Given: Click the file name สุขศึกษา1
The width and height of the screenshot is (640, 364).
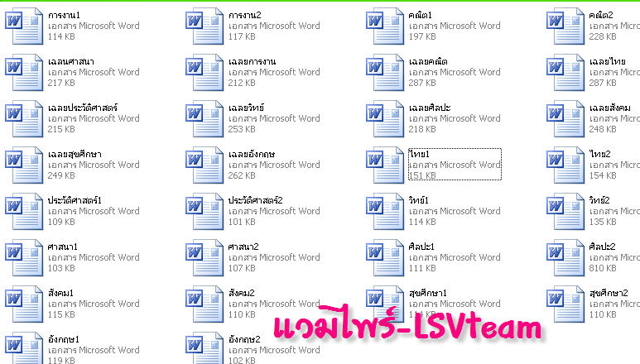Looking at the screenshot, I should [428, 292].
